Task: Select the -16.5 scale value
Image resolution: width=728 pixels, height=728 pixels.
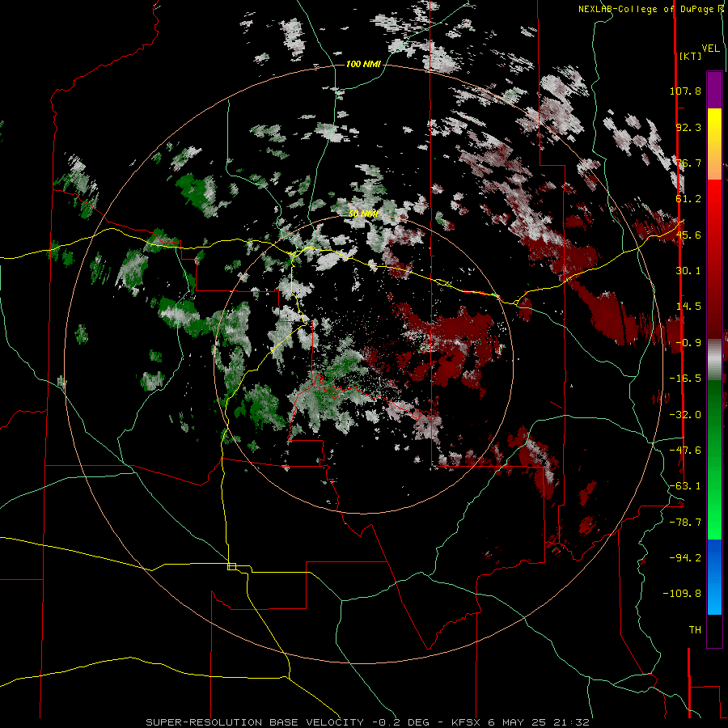Action: pyautogui.click(x=685, y=379)
